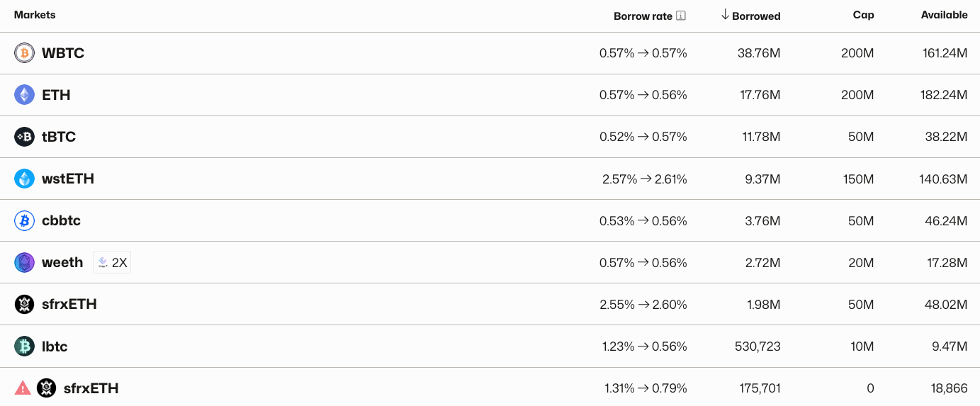
Task: Click the ETH token icon
Action: 24,95
